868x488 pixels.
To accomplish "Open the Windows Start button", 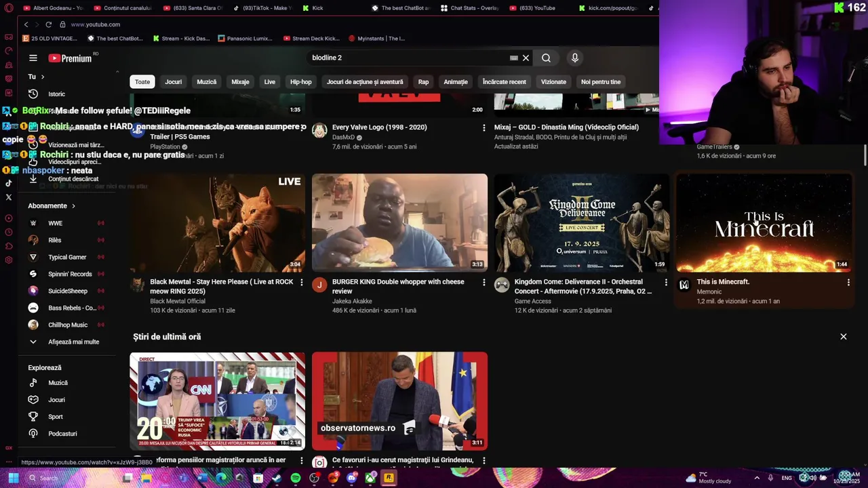I will [x=13, y=478].
